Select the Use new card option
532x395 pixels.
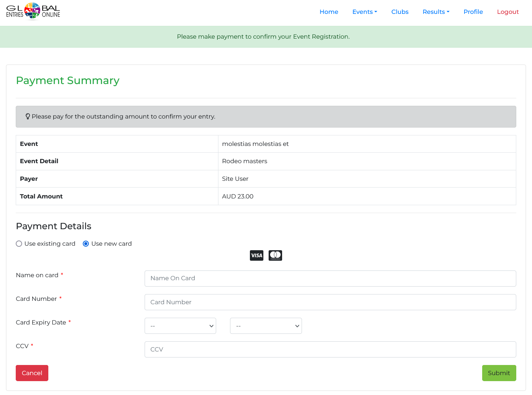click(86, 243)
